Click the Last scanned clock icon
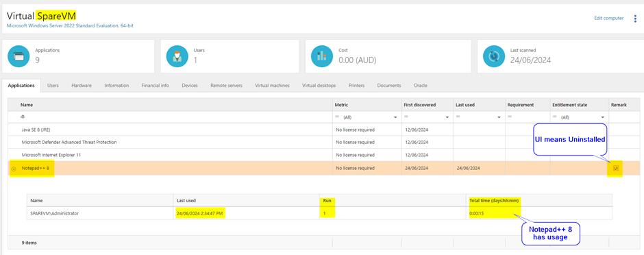Image resolution: width=644 pixels, height=255 pixels. (494, 56)
